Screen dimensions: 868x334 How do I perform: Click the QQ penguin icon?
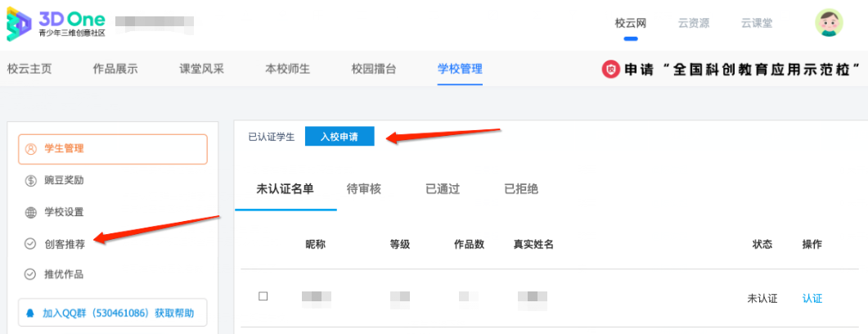(31, 313)
